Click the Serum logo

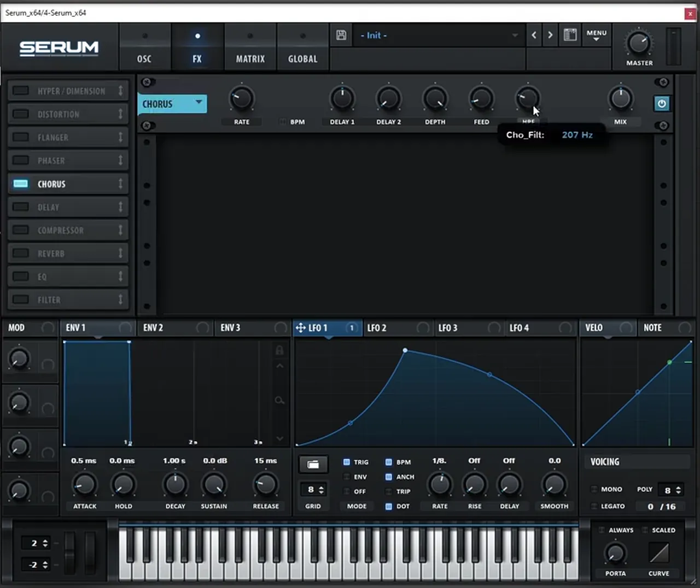tap(59, 48)
